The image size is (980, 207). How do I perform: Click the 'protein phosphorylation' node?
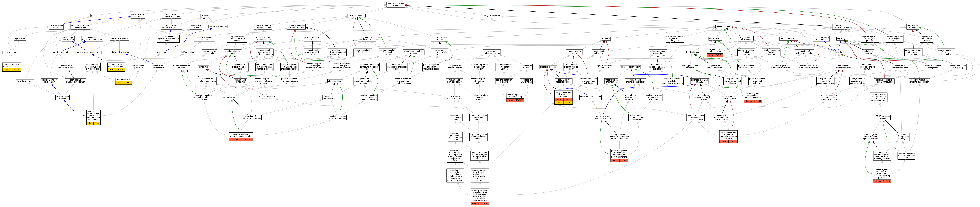232,97
